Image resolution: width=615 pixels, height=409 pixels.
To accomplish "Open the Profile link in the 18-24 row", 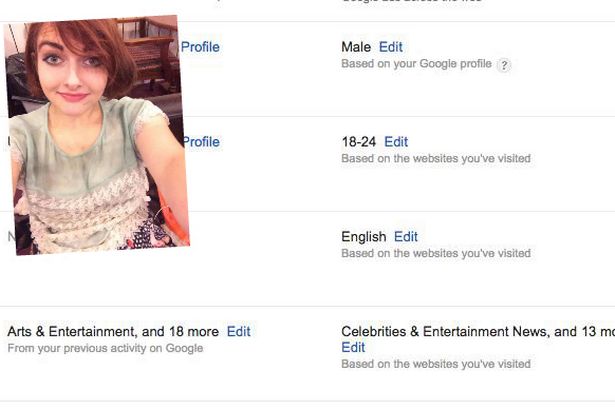I will pos(201,142).
